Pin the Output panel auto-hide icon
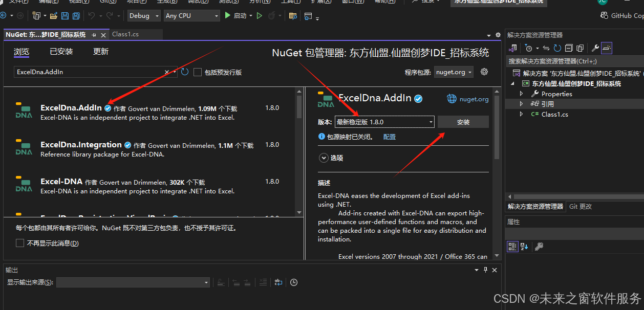The width and height of the screenshot is (644, 310). coord(486,270)
